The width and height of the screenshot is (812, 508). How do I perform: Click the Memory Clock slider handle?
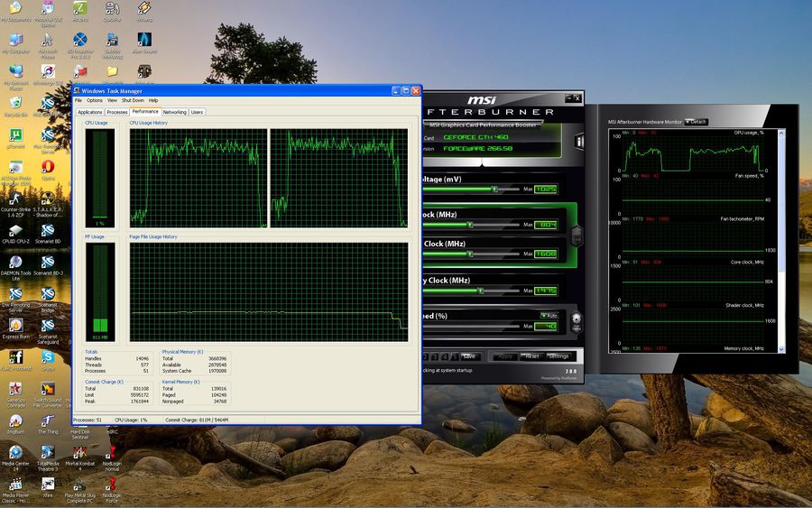pyautogui.click(x=480, y=291)
